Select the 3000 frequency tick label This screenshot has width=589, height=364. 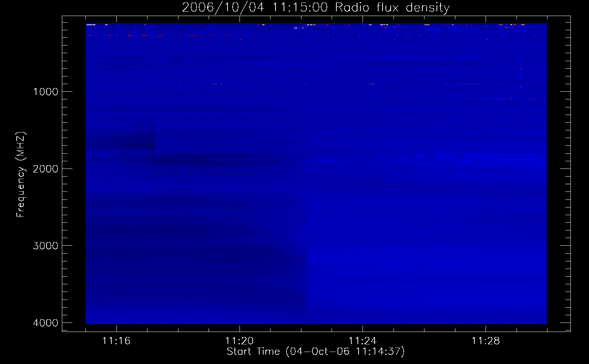pos(46,246)
